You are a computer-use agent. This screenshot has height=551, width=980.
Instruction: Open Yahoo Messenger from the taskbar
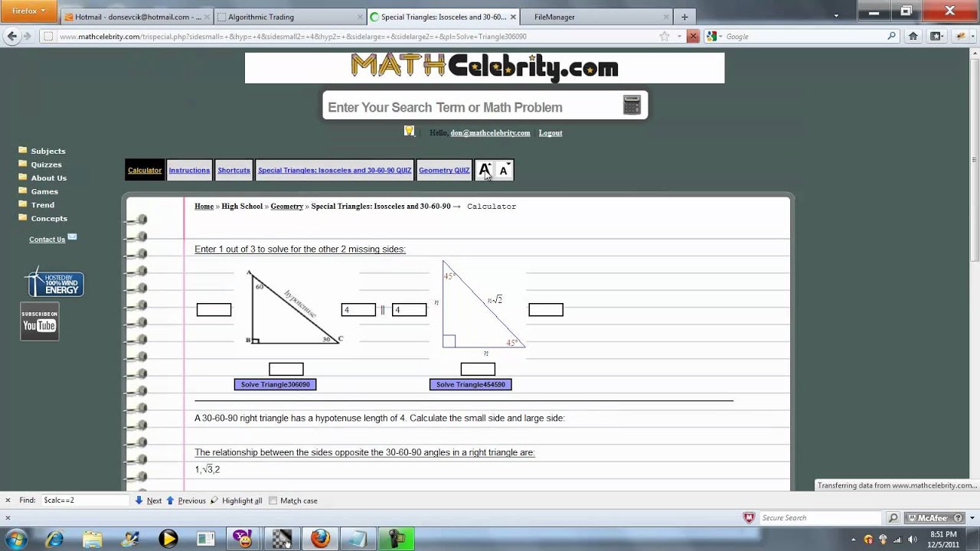click(244, 539)
